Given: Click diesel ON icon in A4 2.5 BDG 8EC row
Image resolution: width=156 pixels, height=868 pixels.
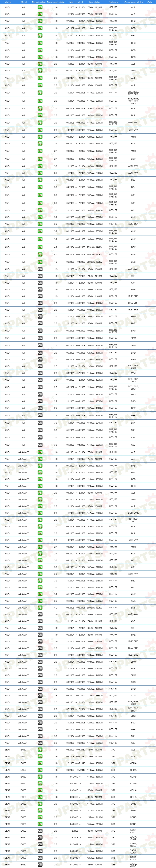Looking at the screenshot, I should click(40, 395).
